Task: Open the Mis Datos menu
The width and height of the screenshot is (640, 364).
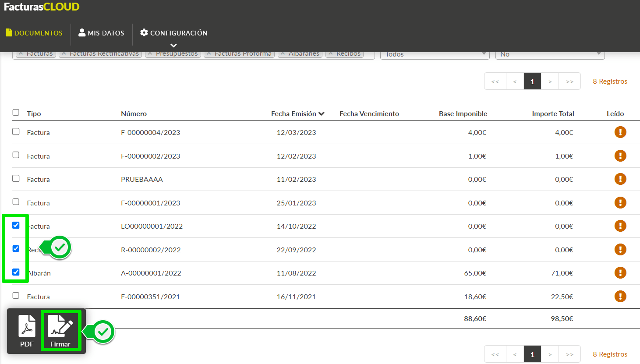Action: 101,33
